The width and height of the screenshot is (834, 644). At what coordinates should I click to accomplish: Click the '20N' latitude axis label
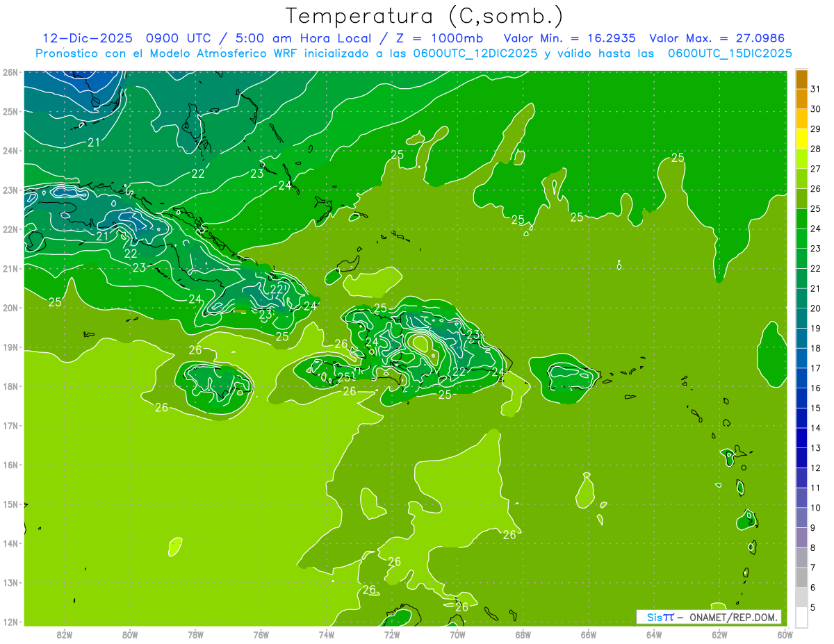pos(10,308)
